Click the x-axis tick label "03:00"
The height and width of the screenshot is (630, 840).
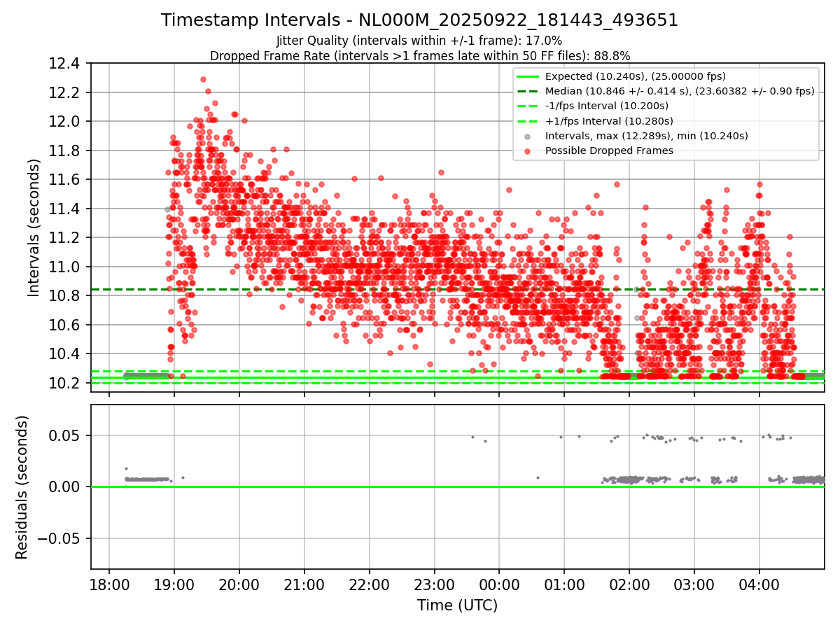pos(694,584)
